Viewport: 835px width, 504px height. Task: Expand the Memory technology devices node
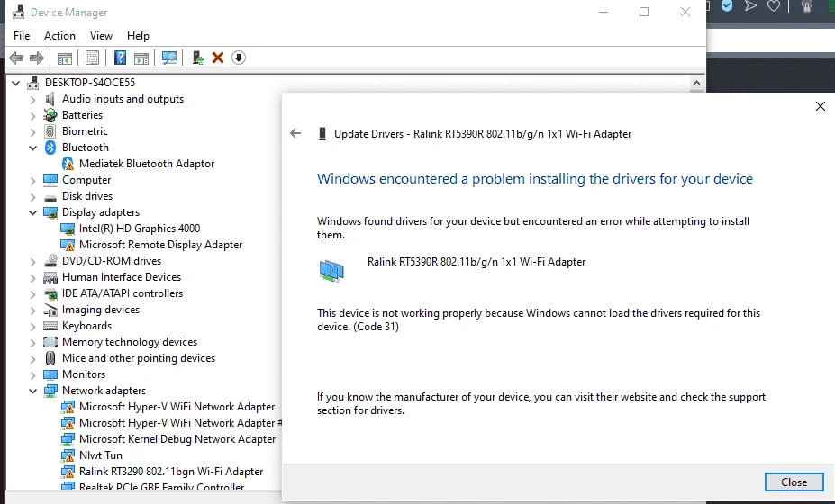point(33,342)
